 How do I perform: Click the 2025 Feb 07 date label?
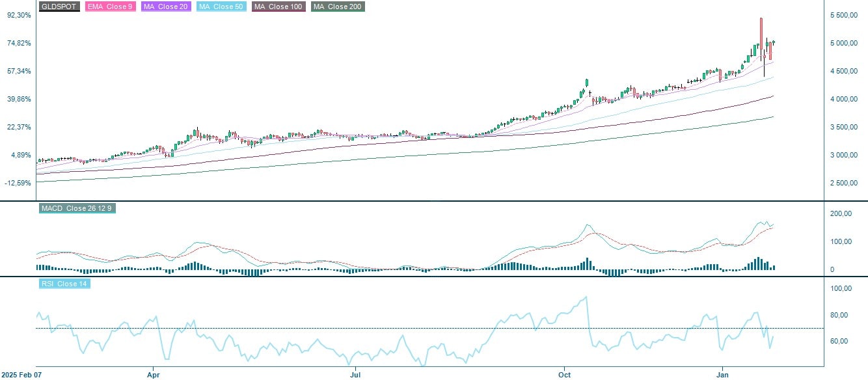23,375
